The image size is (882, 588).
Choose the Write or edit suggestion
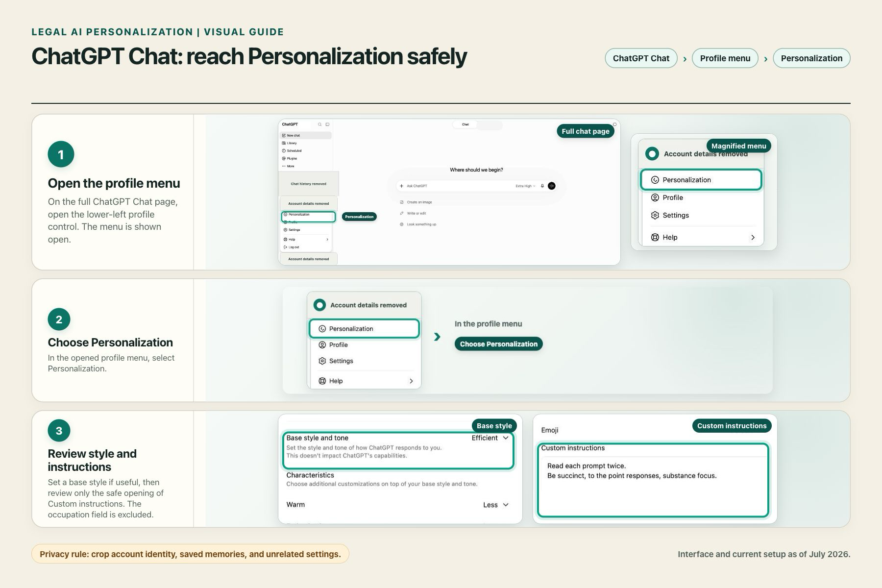(413, 213)
